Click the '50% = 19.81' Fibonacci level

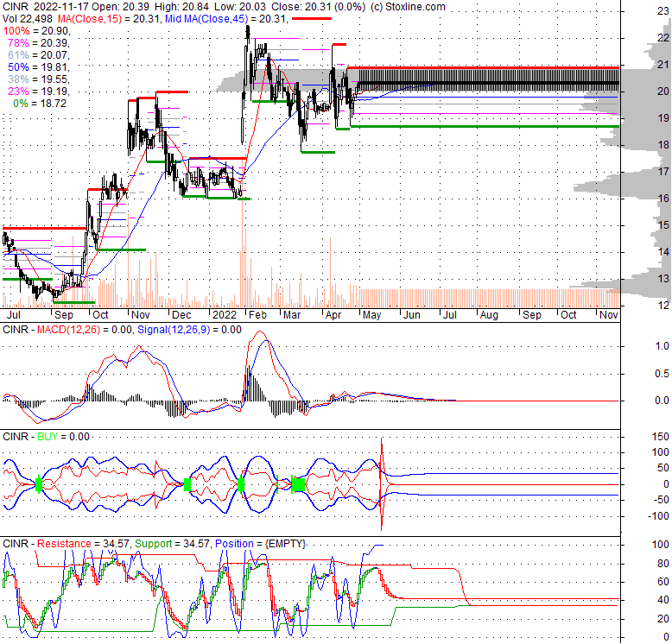39,66
